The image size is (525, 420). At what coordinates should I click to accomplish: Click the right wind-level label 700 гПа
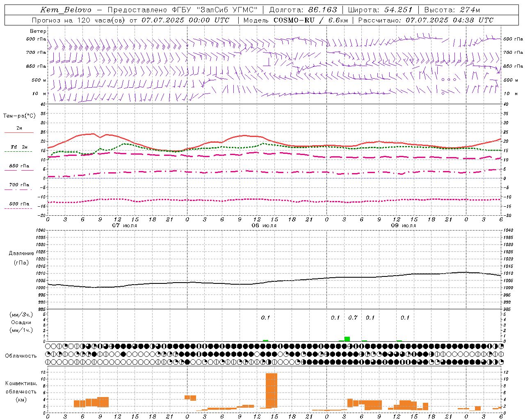click(513, 52)
